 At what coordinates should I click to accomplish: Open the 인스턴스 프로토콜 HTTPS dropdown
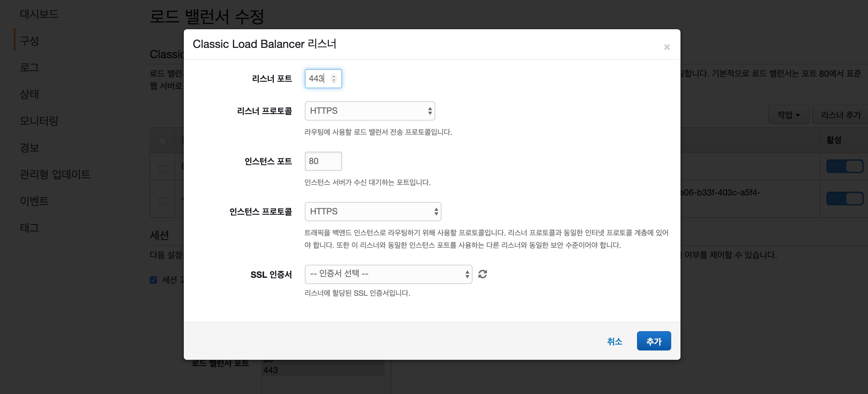373,211
